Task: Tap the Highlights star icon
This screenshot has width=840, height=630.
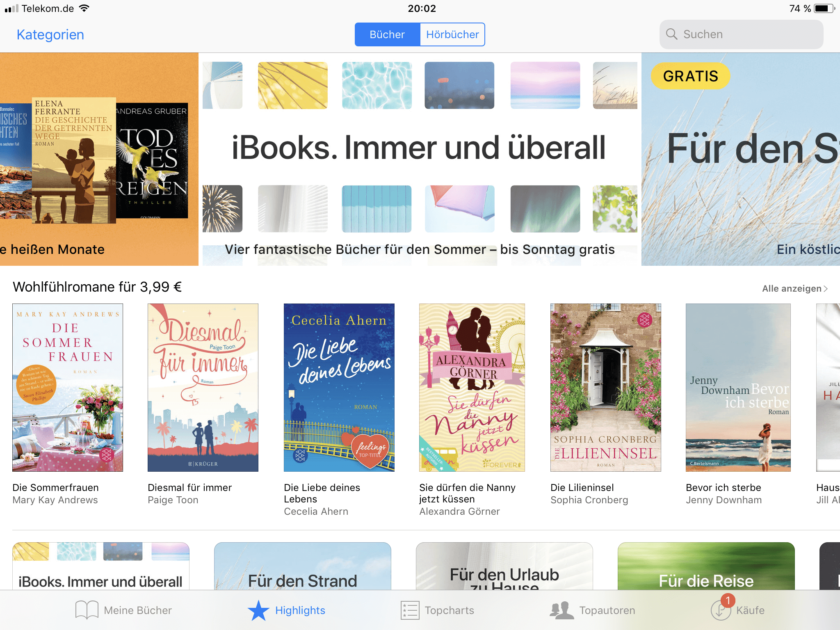Action: click(258, 610)
